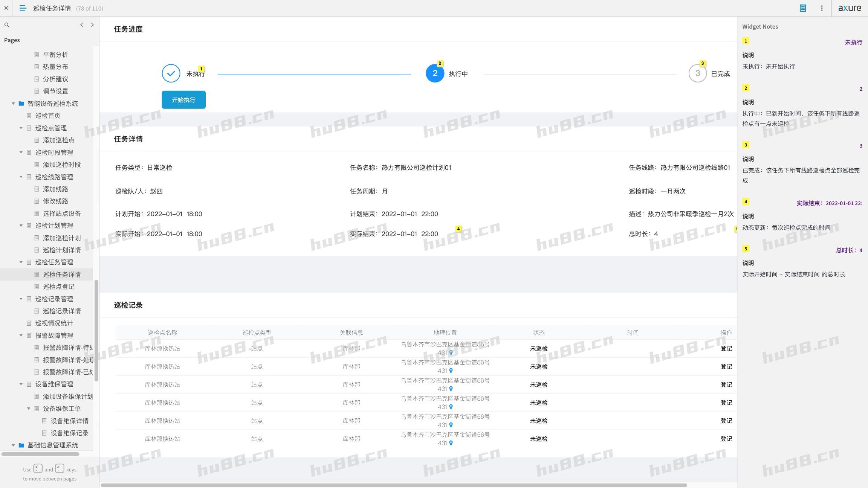Toggle the sitemap hamburger menu icon

tap(23, 8)
